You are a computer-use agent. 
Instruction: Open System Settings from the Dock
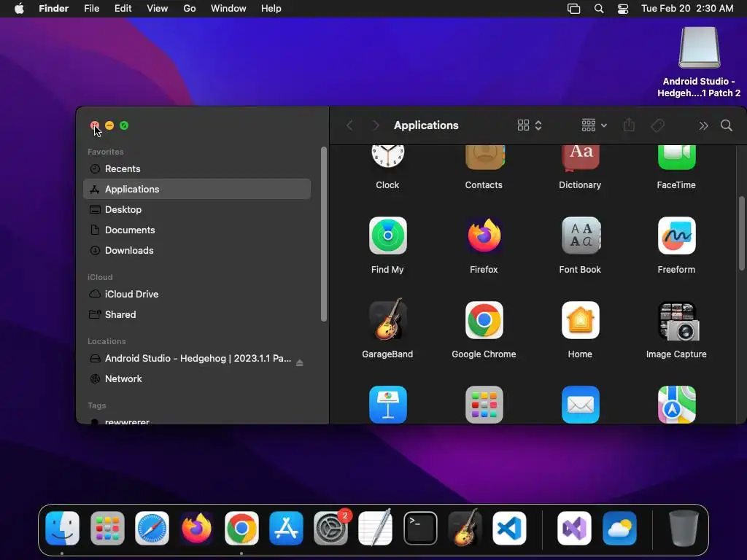330,528
